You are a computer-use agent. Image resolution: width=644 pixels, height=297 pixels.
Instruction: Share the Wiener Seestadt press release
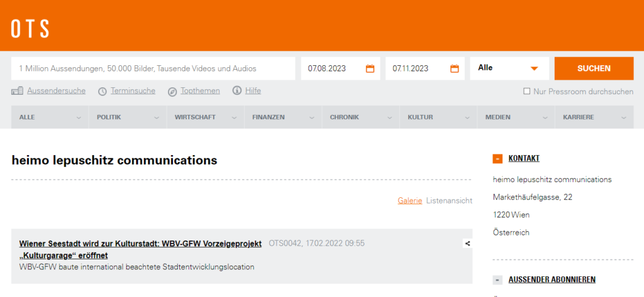pyautogui.click(x=467, y=243)
